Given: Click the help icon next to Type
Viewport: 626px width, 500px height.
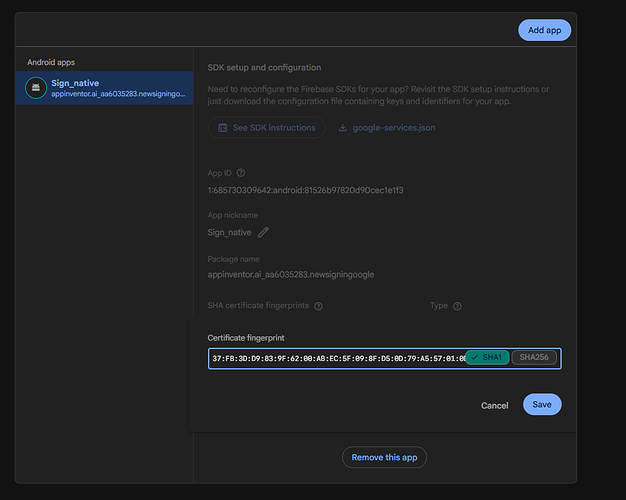Looking at the screenshot, I should tap(457, 306).
